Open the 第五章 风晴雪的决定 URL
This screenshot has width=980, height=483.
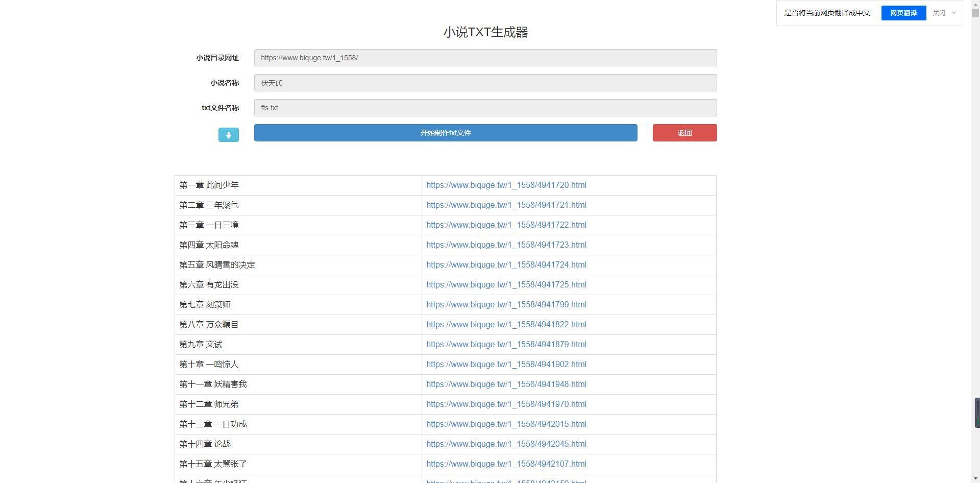506,265
